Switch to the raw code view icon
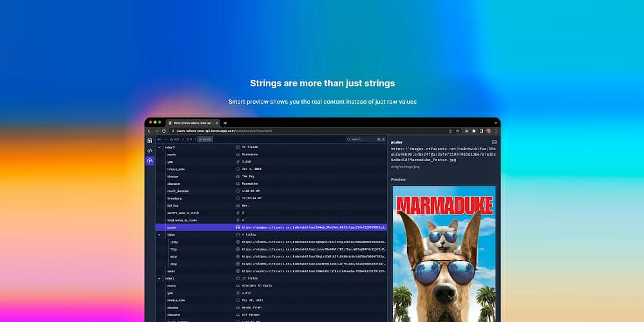 [150, 151]
